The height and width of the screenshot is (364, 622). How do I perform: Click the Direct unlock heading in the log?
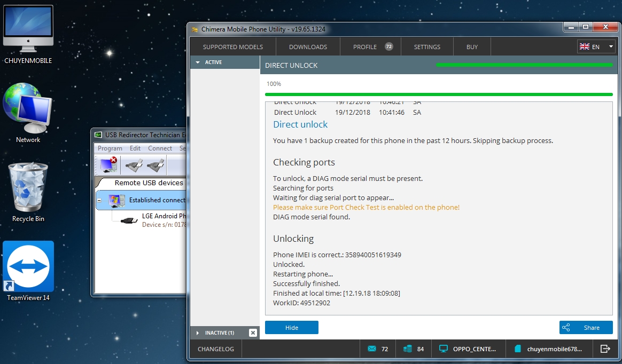(300, 124)
